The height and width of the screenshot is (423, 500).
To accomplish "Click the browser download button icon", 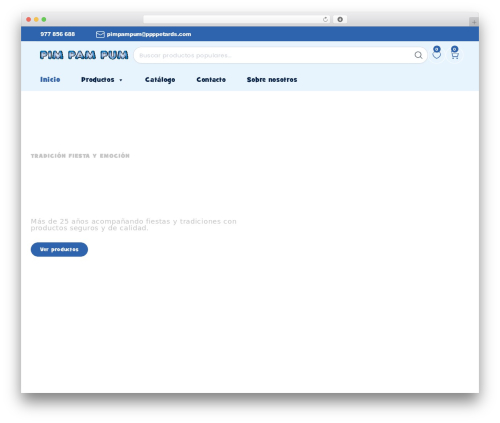I will pos(340,20).
